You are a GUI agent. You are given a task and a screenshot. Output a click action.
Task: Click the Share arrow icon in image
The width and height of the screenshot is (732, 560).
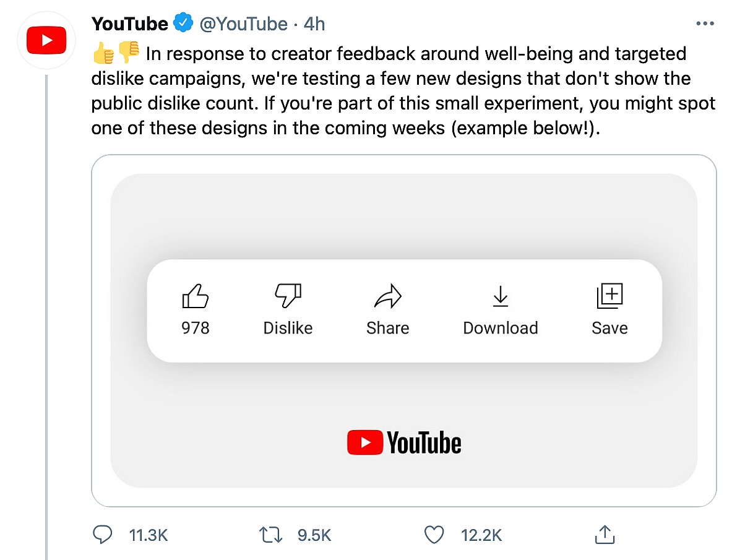tap(388, 296)
